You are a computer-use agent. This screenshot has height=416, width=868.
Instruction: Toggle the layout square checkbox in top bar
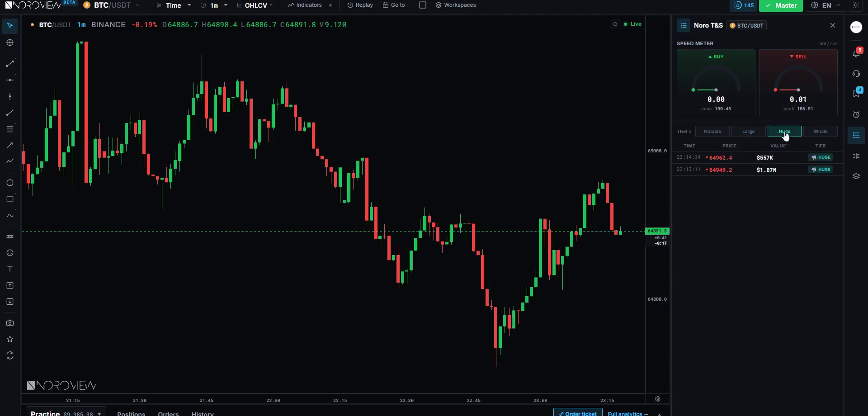tap(423, 5)
